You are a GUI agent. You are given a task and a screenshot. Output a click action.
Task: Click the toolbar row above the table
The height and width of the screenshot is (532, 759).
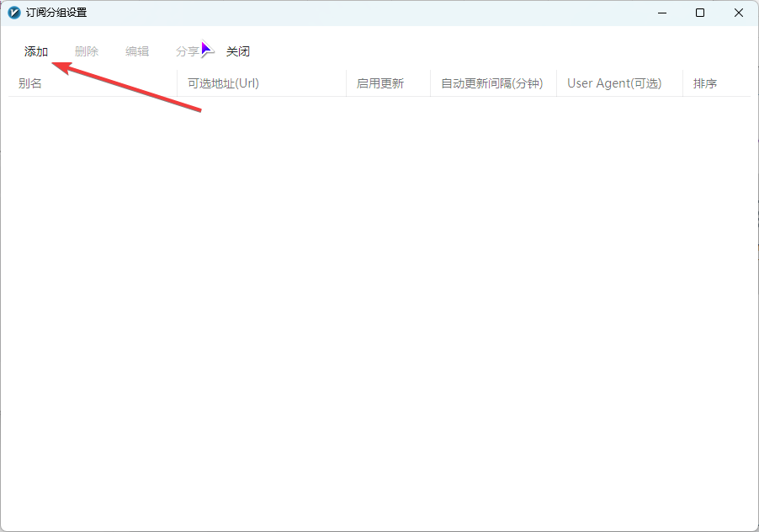tap(421, 51)
